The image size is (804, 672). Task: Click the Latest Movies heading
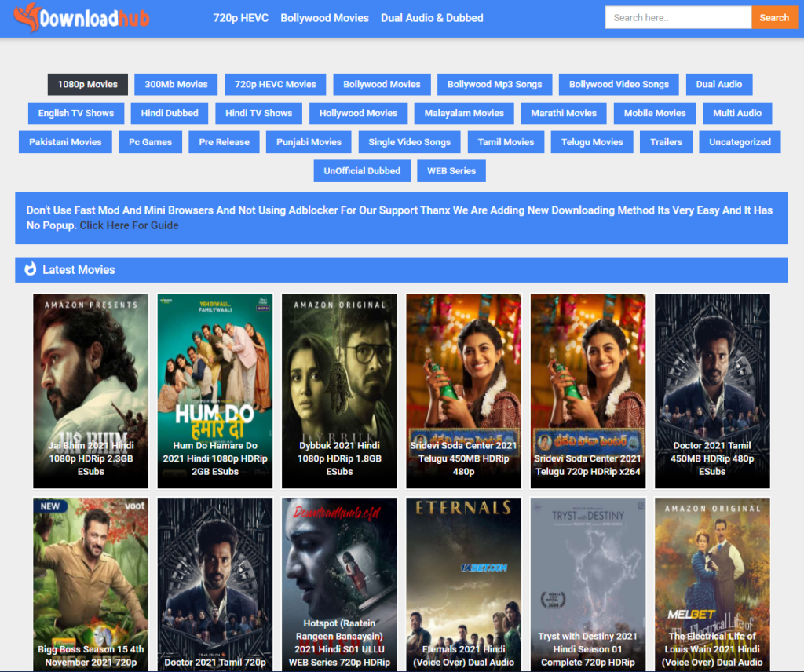(79, 269)
